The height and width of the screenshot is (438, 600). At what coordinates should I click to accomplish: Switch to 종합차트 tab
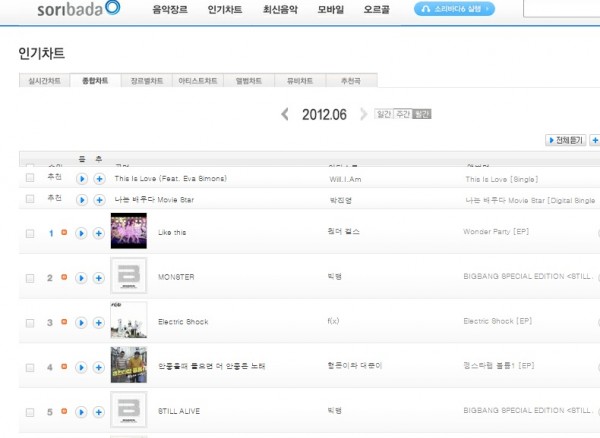point(95,80)
